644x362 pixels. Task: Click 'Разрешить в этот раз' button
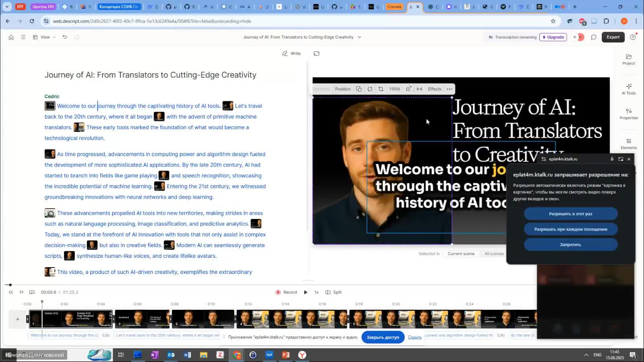[x=570, y=214]
